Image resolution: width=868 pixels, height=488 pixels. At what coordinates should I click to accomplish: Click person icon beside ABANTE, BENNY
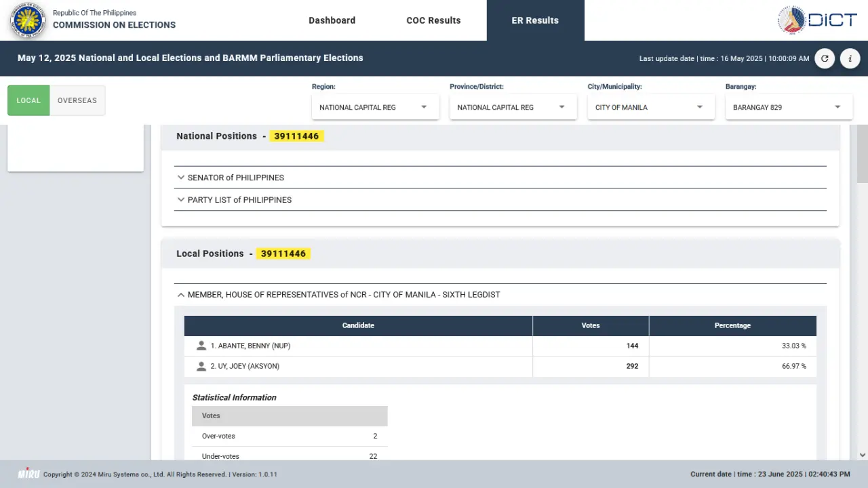(201, 346)
